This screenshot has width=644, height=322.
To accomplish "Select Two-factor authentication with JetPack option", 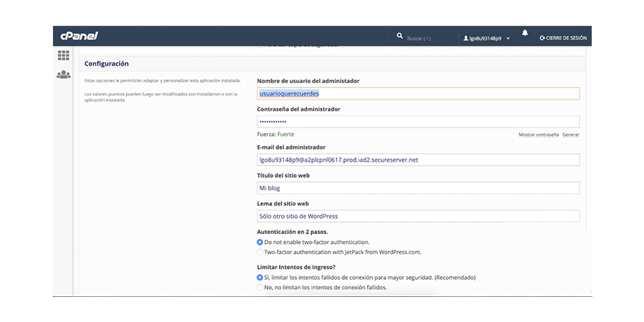I will click(260, 252).
